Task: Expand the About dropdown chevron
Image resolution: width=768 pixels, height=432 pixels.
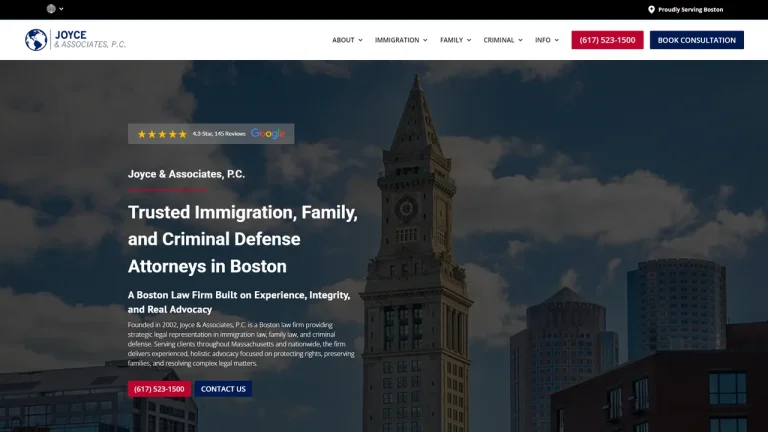Action: [360, 40]
